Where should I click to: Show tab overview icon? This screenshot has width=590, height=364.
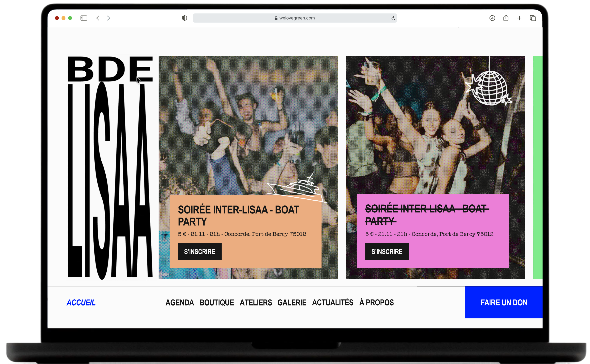point(533,18)
